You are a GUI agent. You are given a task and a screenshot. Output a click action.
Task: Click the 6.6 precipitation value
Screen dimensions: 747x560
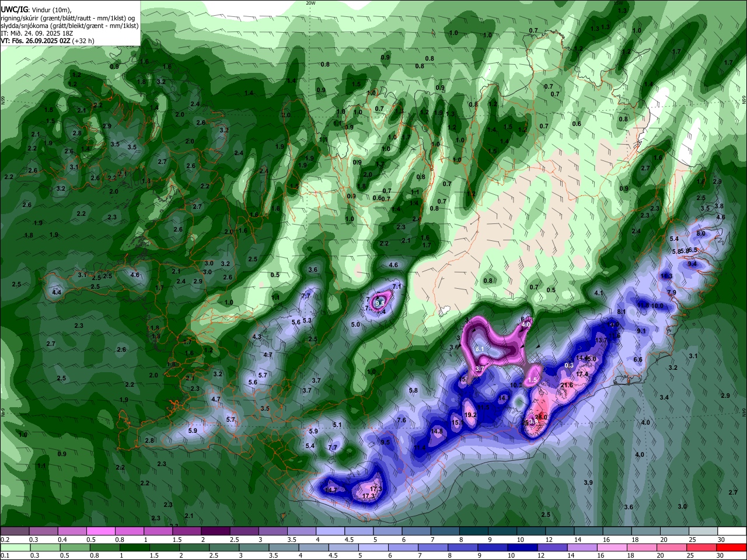coord(638,359)
